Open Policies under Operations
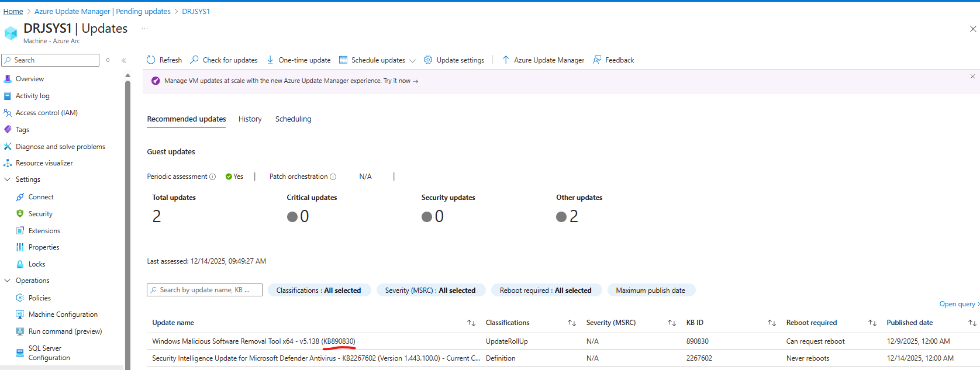 pos(39,298)
